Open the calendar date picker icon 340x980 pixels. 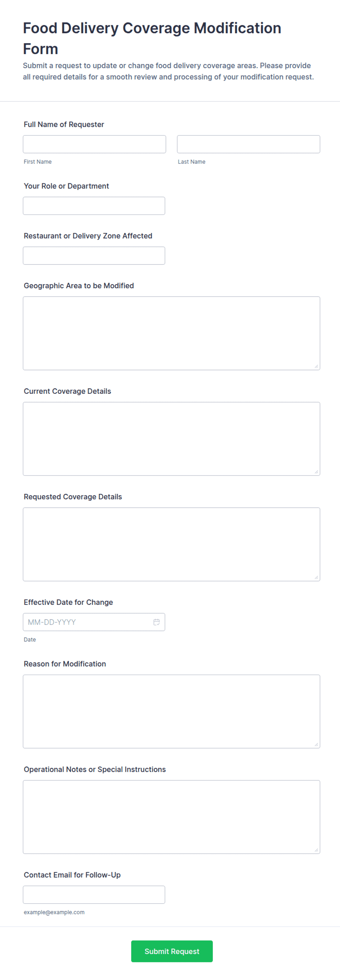[156, 622]
